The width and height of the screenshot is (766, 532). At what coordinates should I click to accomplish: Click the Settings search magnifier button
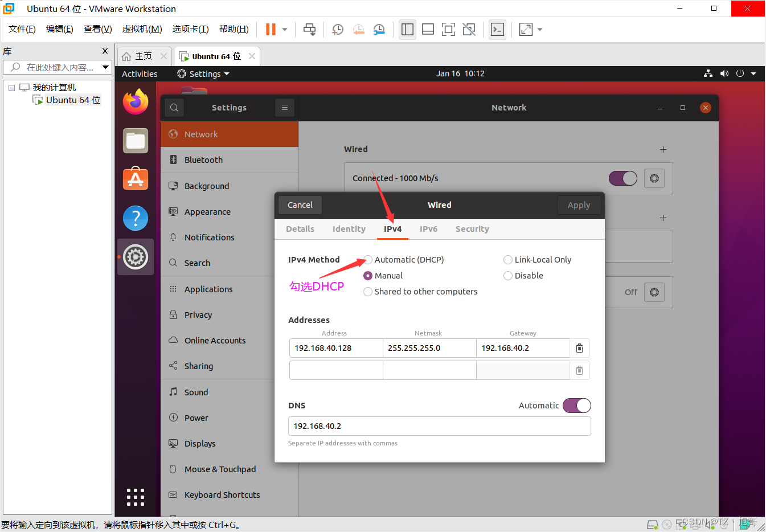coord(174,108)
